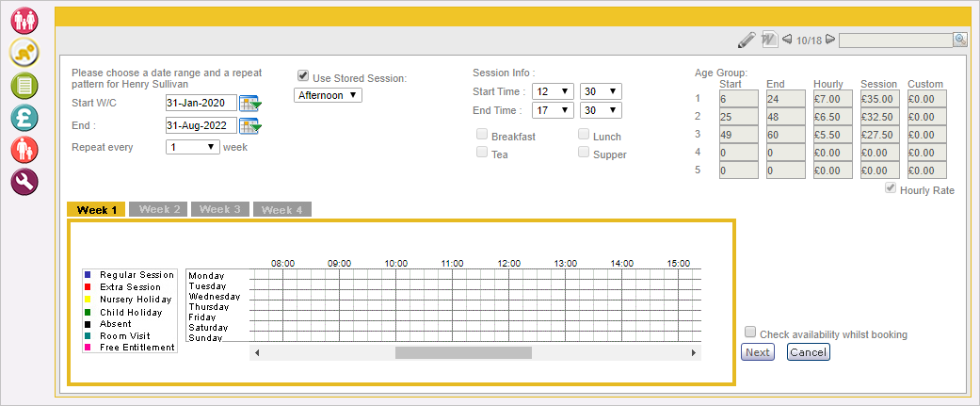Tick the Breakfast checkbox
The image size is (980, 406).
[x=482, y=134]
